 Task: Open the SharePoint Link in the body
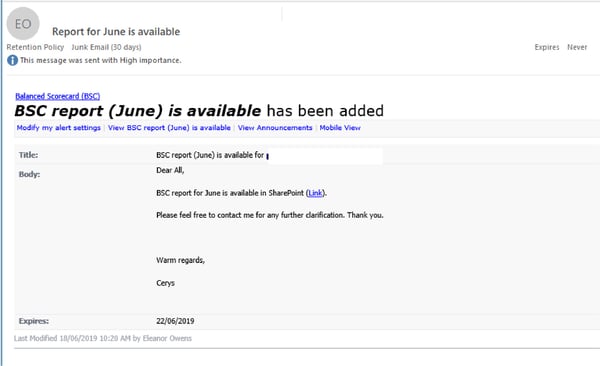(x=315, y=193)
